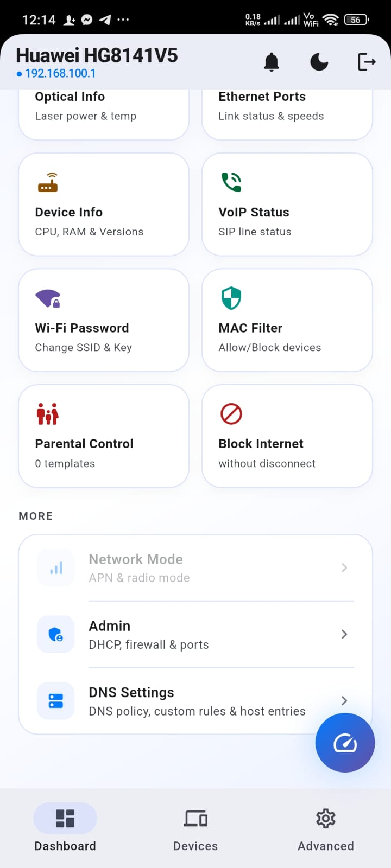Image resolution: width=391 pixels, height=868 pixels.
Task: Switch to the Devices tab
Action: tap(195, 831)
